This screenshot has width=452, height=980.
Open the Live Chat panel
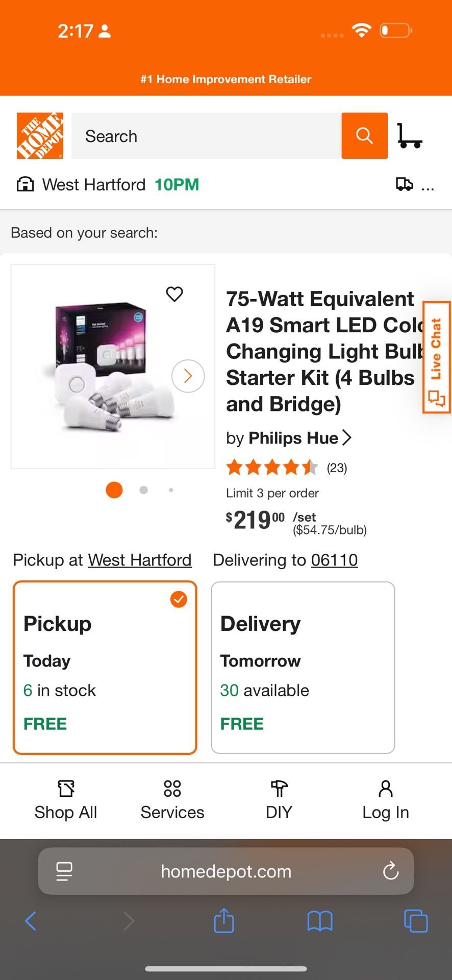pyautogui.click(x=436, y=357)
